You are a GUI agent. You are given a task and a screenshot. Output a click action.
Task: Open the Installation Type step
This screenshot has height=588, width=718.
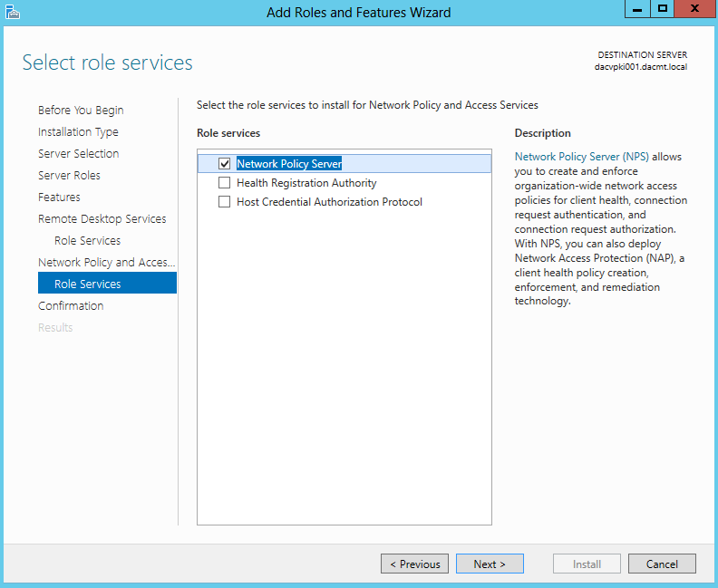[x=78, y=132]
